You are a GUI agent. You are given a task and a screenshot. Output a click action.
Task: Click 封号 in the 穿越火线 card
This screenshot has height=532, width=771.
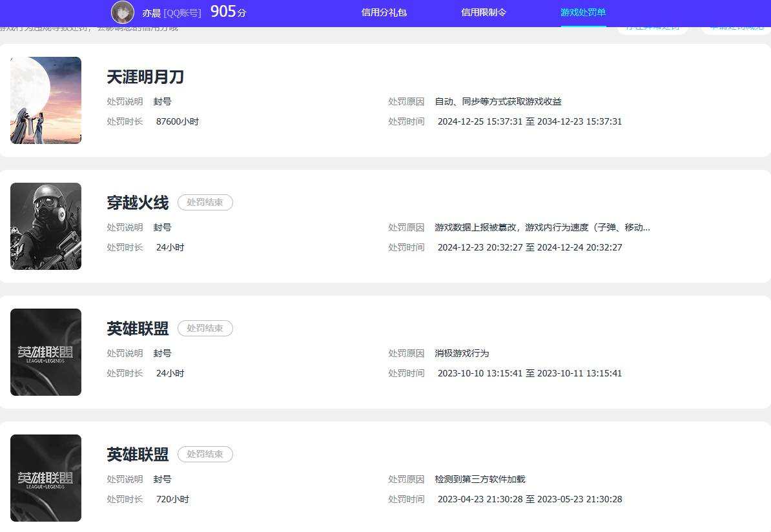(162, 228)
